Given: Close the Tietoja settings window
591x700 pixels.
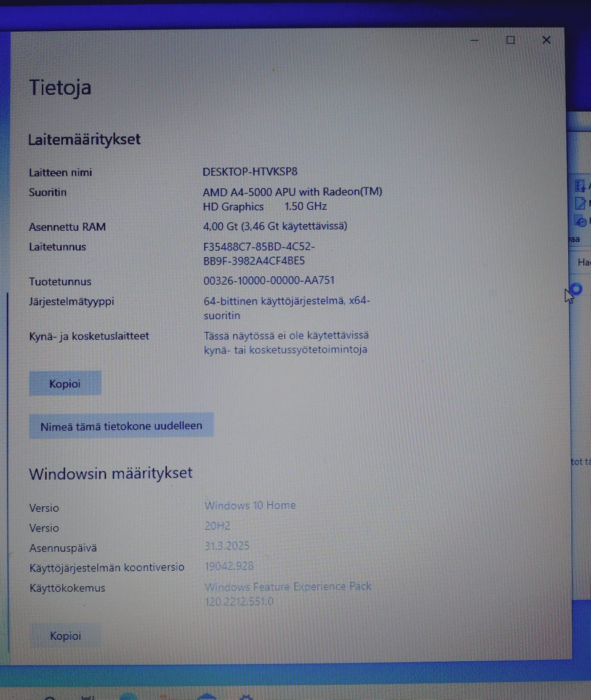Looking at the screenshot, I should point(546,40).
